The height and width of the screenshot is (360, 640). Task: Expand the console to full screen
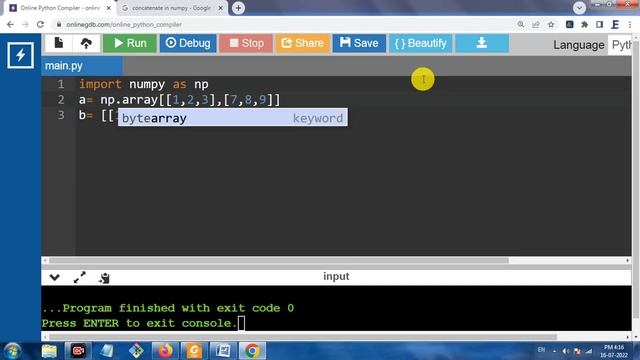coord(80,278)
